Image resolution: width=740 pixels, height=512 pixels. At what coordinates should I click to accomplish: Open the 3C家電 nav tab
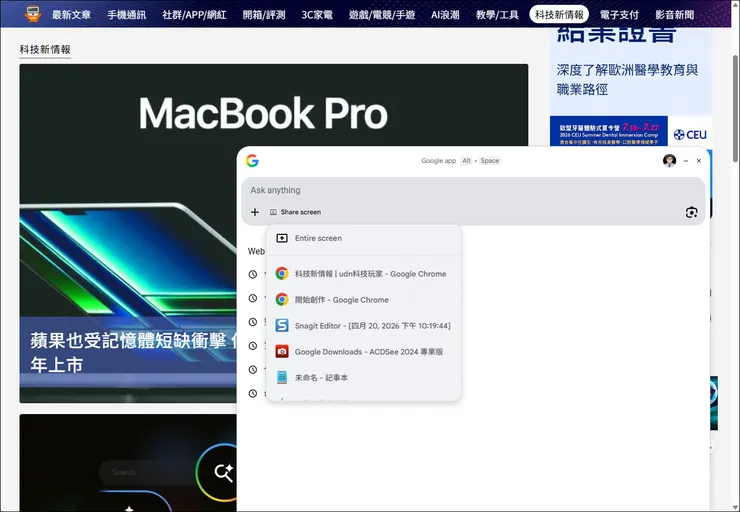click(x=317, y=15)
